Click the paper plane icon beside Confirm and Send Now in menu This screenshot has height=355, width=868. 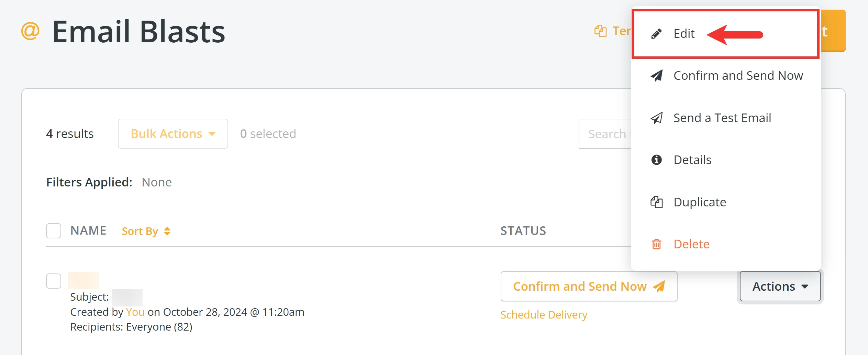tap(656, 76)
